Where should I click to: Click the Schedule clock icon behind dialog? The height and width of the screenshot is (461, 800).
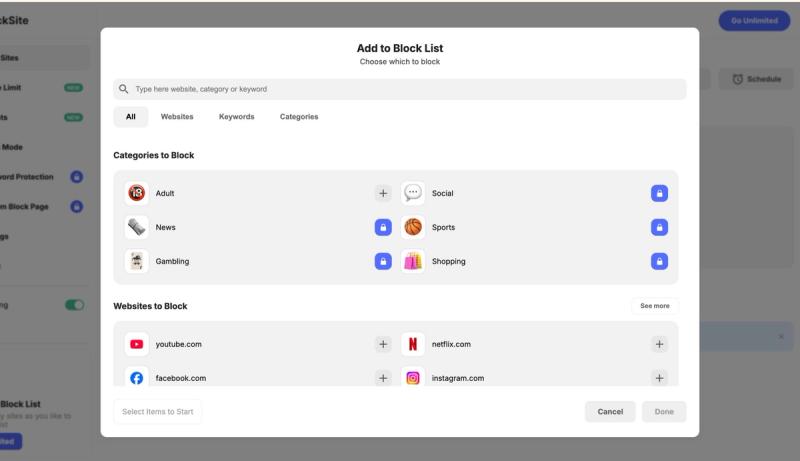tap(737, 79)
